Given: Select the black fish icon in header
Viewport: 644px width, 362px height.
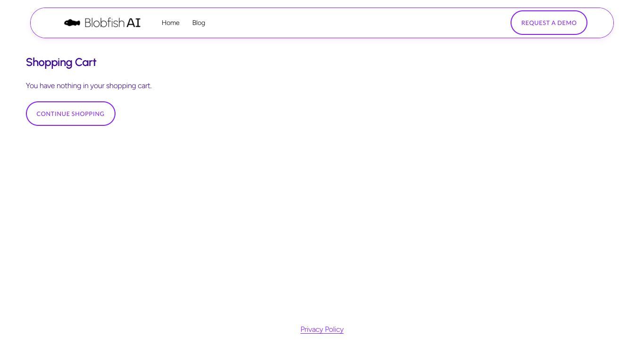Looking at the screenshot, I should click(x=72, y=23).
